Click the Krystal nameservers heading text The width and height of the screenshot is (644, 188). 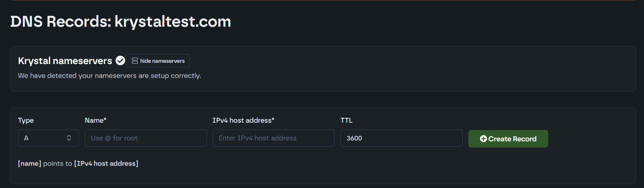[x=65, y=61]
